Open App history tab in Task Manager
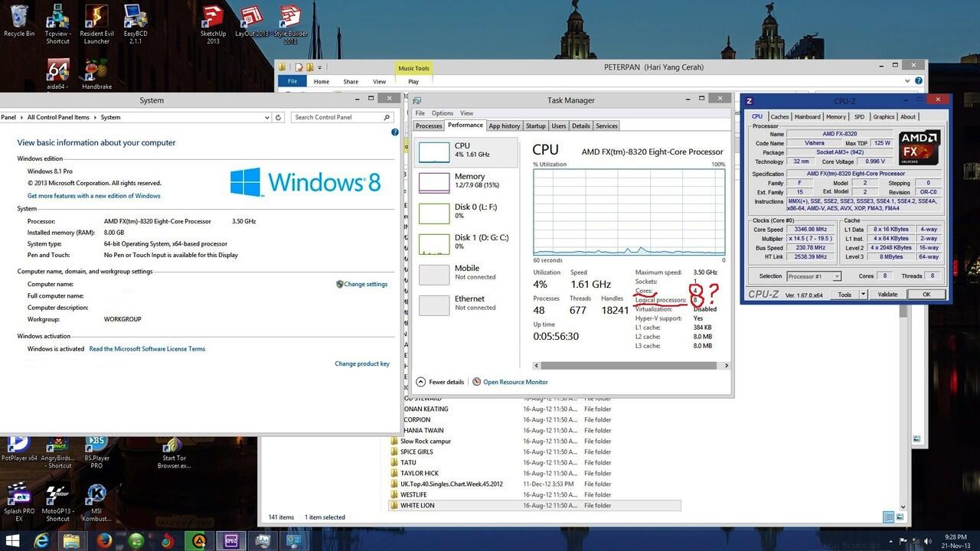The height and width of the screenshot is (551, 980). tap(505, 126)
